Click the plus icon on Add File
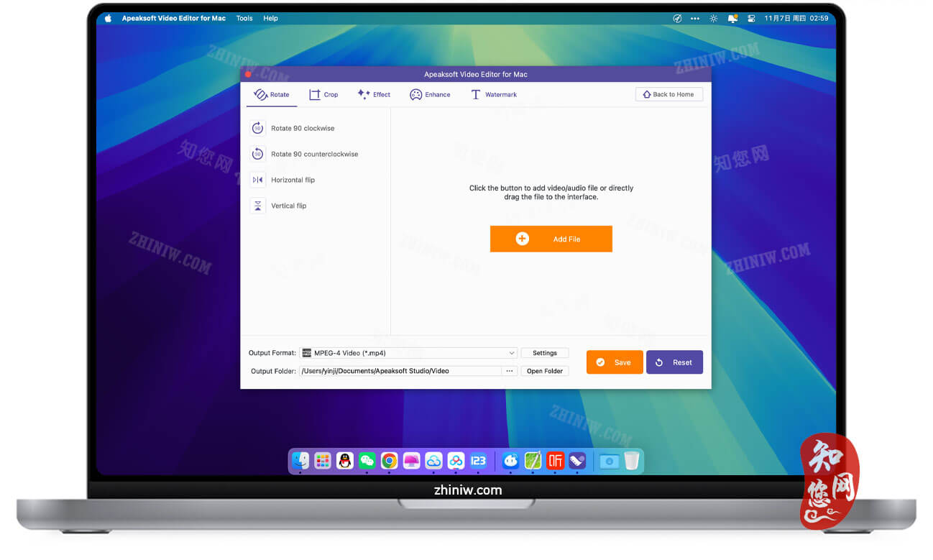The image size is (933, 560). 523,239
